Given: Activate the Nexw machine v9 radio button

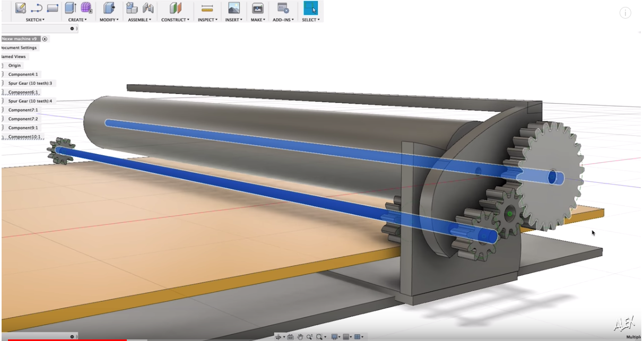Looking at the screenshot, I should coord(45,39).
